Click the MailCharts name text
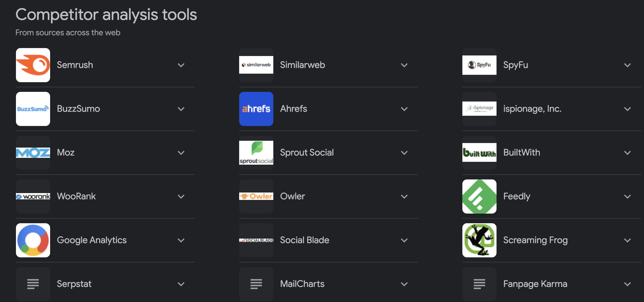644x302 pixels. click(x=302, y=284)
